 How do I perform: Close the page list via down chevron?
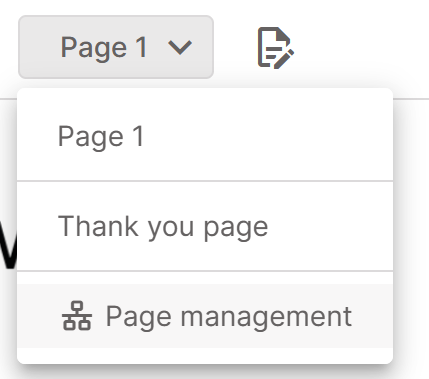180,47
